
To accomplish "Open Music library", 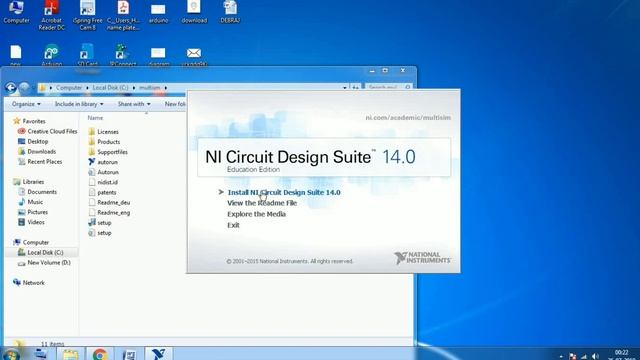I will click(x=31, y=202).
